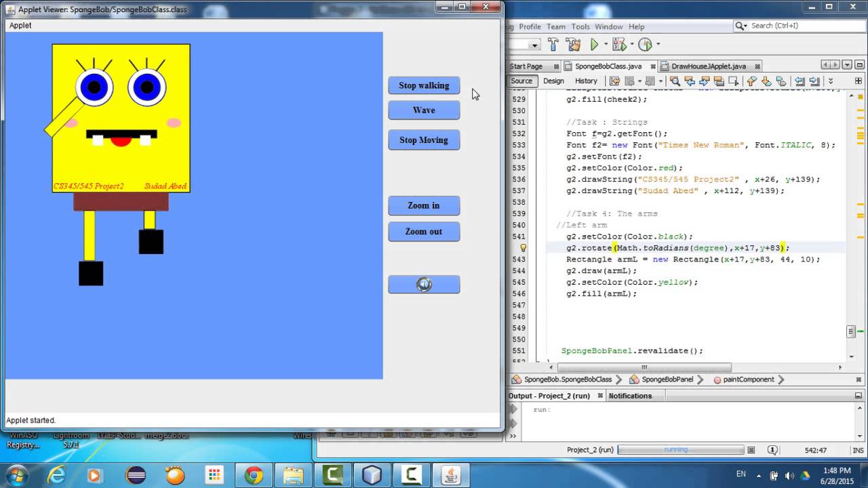Open the Help menu

point(636,26)
